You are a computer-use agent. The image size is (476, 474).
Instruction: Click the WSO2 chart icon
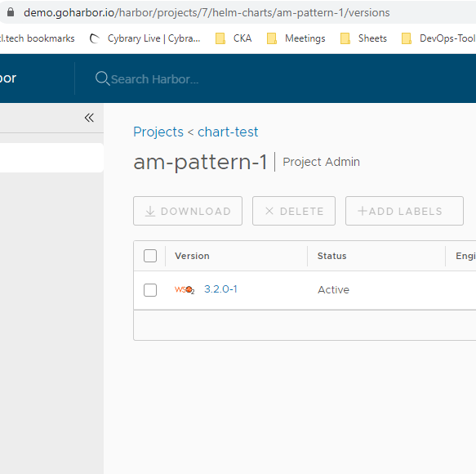(x=185, y=289)
